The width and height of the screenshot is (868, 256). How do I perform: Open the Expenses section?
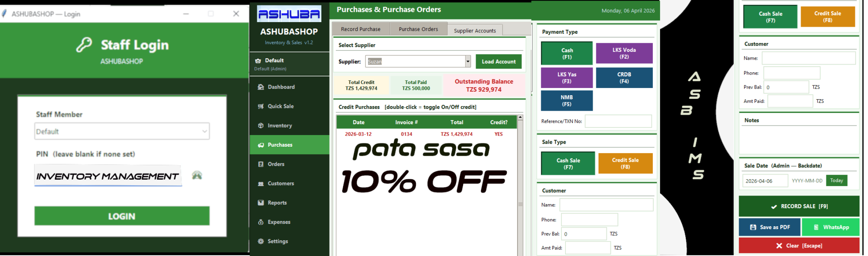pos(278,222)
